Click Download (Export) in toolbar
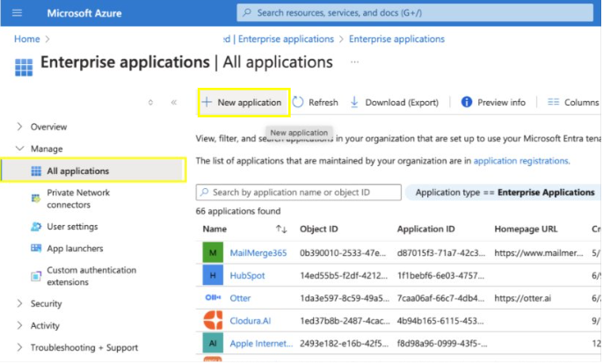 pos(394,103)
